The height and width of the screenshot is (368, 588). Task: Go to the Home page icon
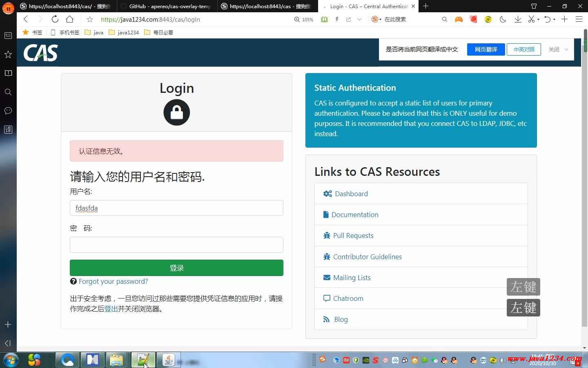point(70,19)
